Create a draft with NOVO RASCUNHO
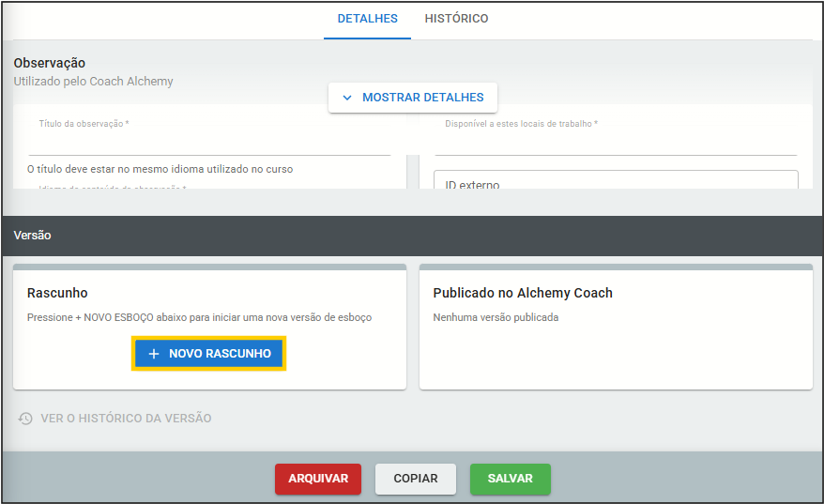824x504 pixels. click(209, 354)
